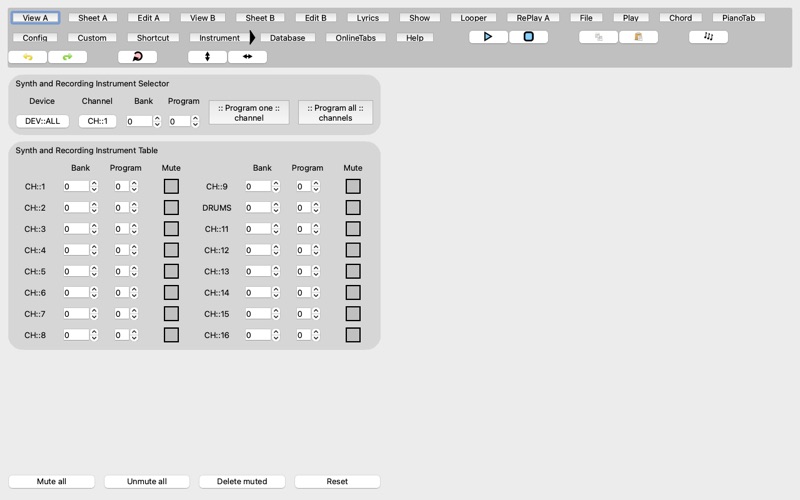Open the RePlay A tab
Screen dimensions: 800x500
tap(533, 18)
